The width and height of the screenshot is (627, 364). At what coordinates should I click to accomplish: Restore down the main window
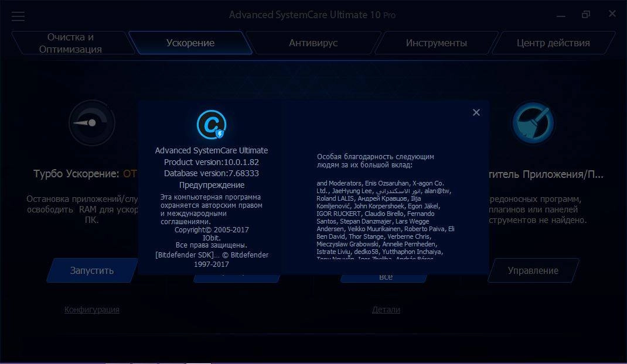click(586, 15)
